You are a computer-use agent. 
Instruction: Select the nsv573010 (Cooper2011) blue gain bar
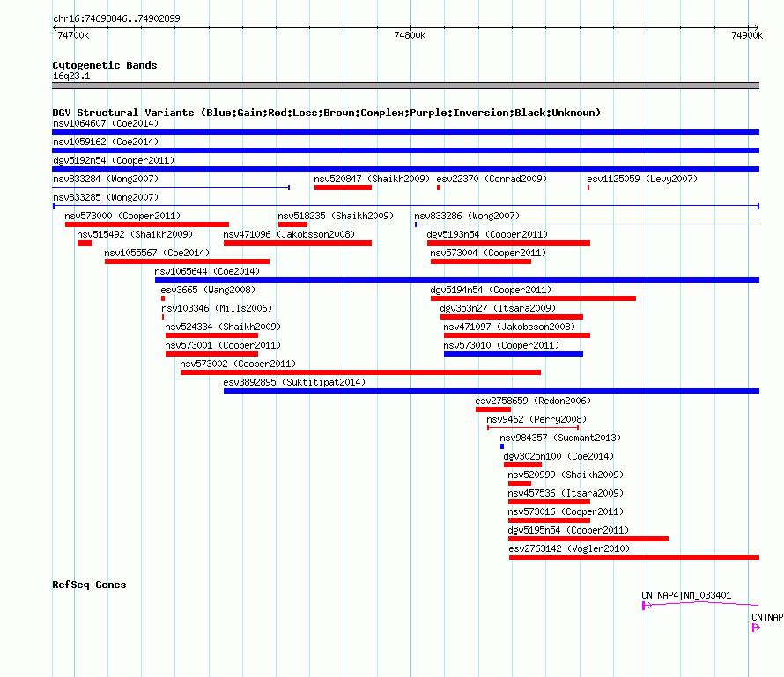tap(514, 354)
